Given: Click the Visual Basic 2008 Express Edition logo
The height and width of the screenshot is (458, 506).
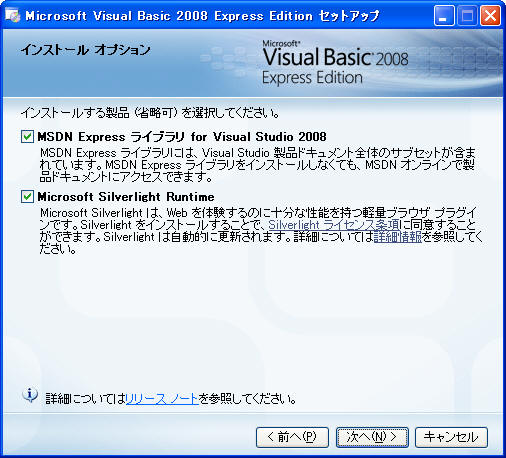Looking at the screenshot, I should [335, 62].
